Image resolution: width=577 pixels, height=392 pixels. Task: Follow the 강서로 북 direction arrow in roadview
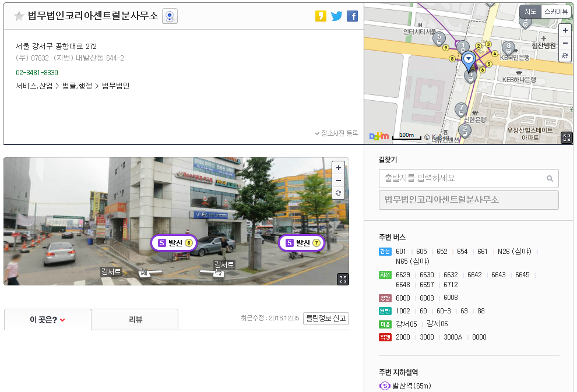212,273
